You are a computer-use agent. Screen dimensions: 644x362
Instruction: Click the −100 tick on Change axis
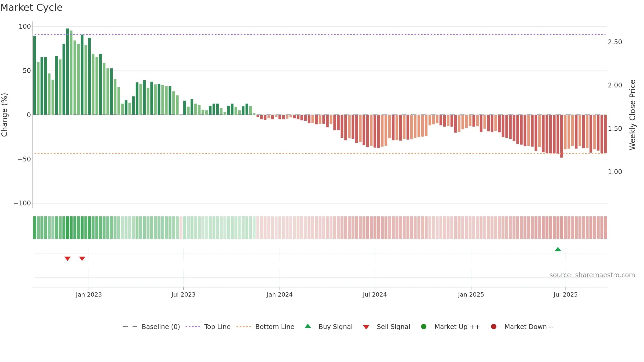pos(22,203)
